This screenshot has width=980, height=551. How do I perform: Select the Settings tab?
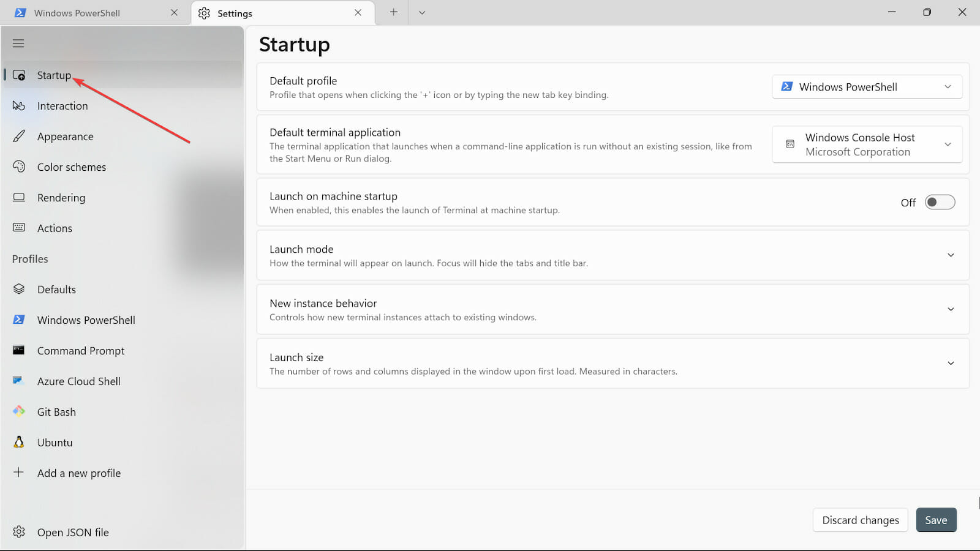(283, 13)
